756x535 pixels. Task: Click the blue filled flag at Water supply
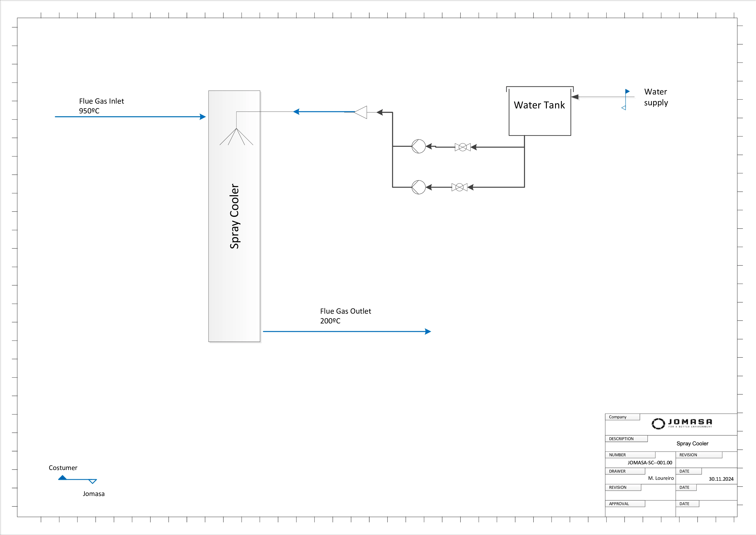[627, 91]
